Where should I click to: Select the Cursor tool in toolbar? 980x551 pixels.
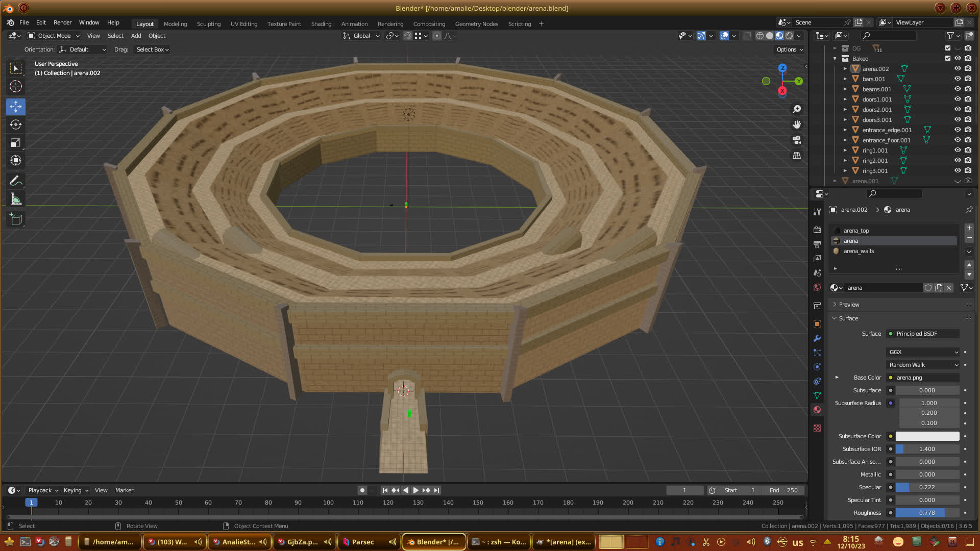16,86
